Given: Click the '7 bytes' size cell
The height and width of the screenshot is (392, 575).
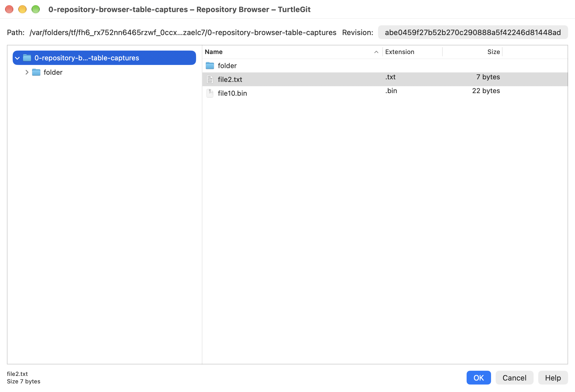Looking at the screenshot, I should 488,77.
